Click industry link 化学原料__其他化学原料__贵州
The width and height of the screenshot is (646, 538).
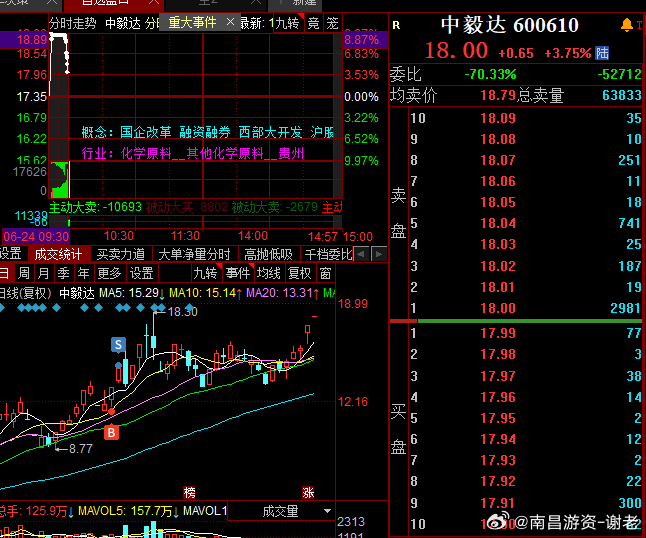tap(213, 154)
